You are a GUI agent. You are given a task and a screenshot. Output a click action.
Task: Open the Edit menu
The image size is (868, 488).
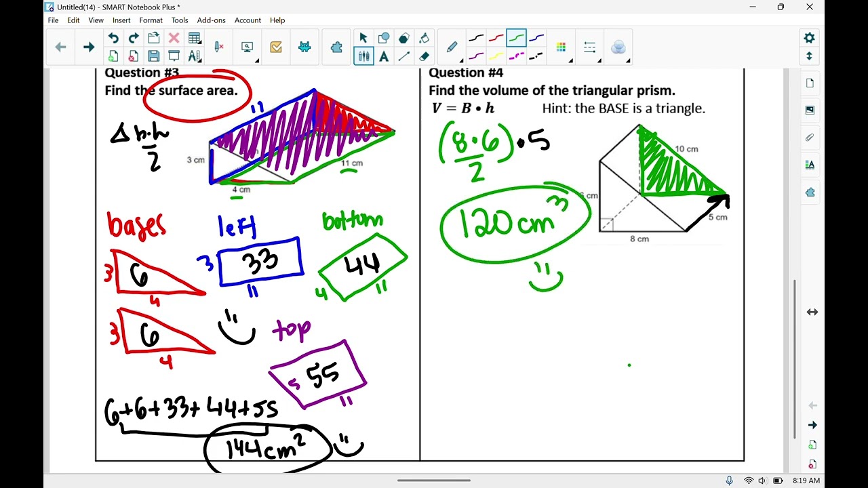[x=73, y=20]
